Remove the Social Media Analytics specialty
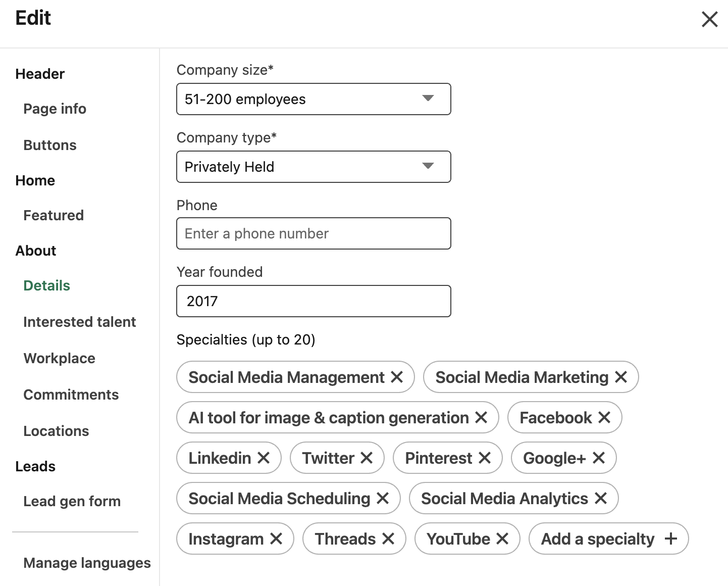 (x=601, y=498)
